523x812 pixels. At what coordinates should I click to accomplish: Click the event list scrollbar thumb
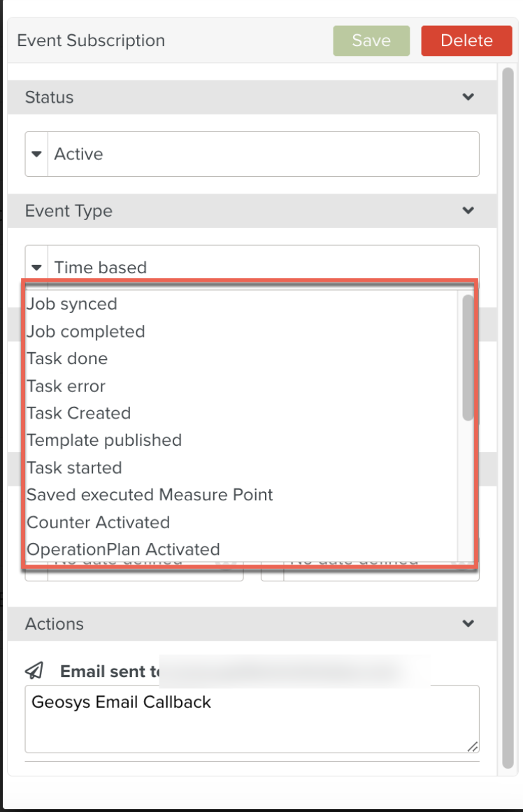point(468,358)
